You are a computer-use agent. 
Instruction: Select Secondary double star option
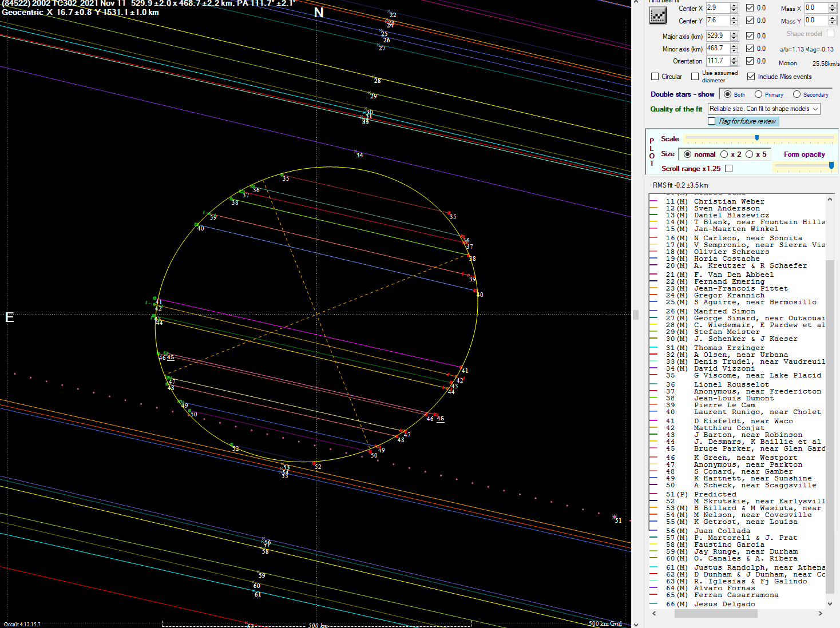(797, 94)
